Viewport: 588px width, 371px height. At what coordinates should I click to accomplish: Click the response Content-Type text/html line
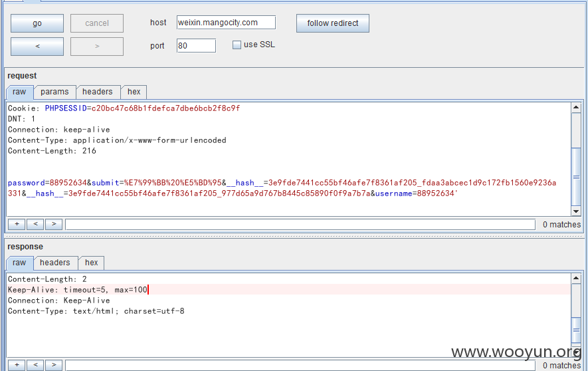[x=96, y=311]
